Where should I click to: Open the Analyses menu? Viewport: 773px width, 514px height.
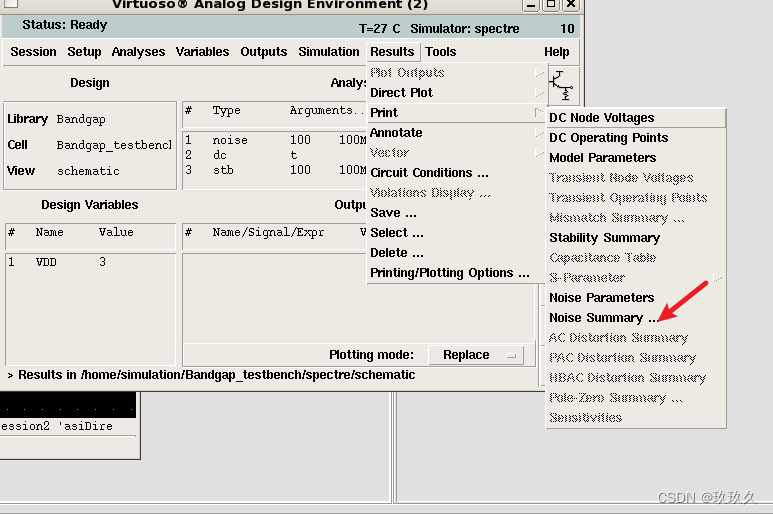tap(138, 52)
